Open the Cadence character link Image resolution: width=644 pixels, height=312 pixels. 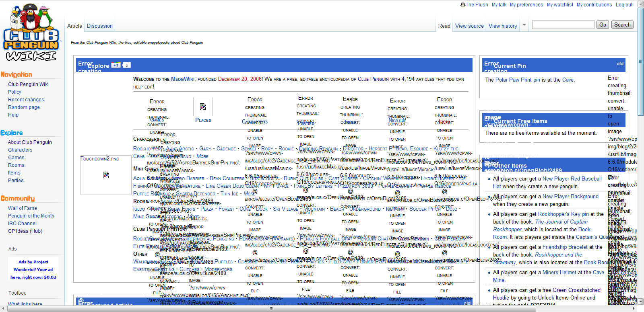[x=226, y=149]
